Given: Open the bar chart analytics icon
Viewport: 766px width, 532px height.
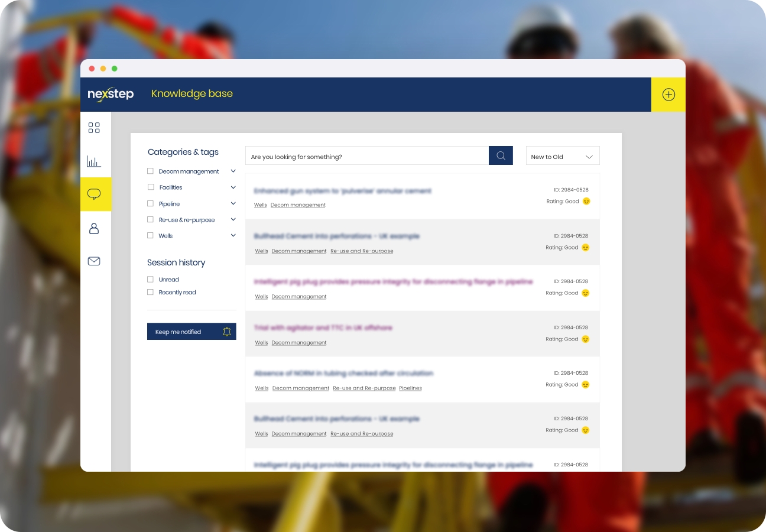Looking at the screenshot, I should (x=94, y=161).
